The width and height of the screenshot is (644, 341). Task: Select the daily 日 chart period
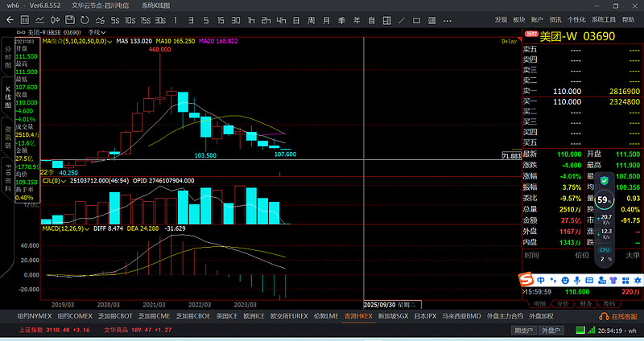pos(296,20)
